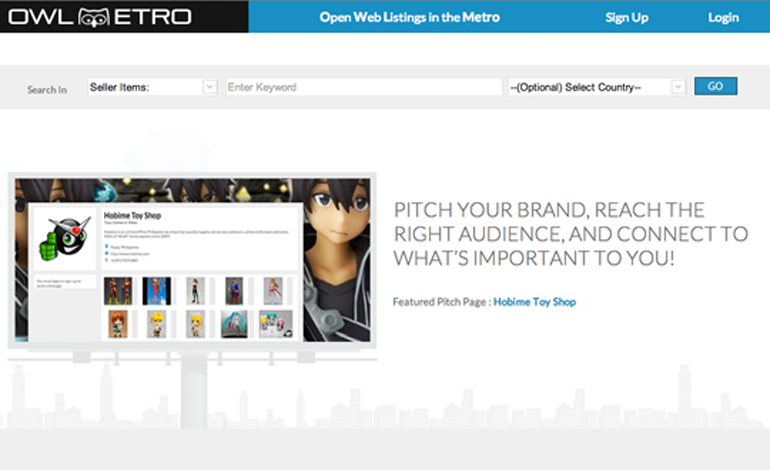This screenshot has height=470, width=770.
Task: Open the Hobime Toy Shop featured link
Action: (534, 302)
